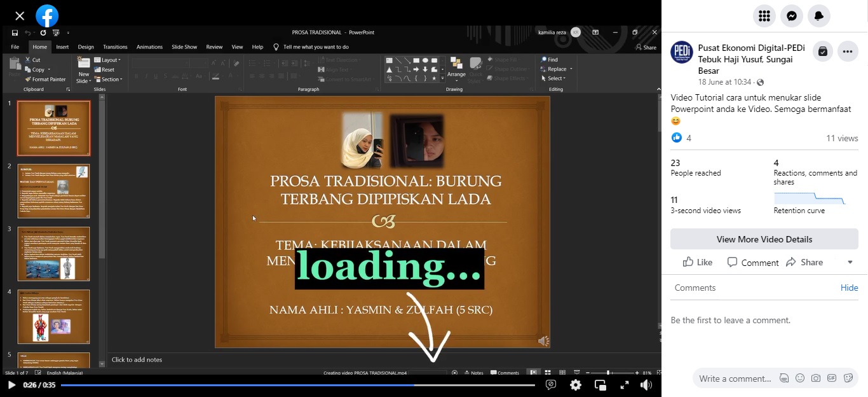Screen dimensions: 868x397
Task: Click View More Video Details button
Action: 764,239
